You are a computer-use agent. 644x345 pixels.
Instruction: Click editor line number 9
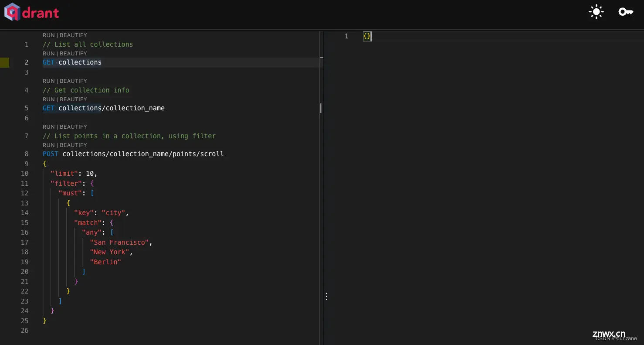click(27, 164)
